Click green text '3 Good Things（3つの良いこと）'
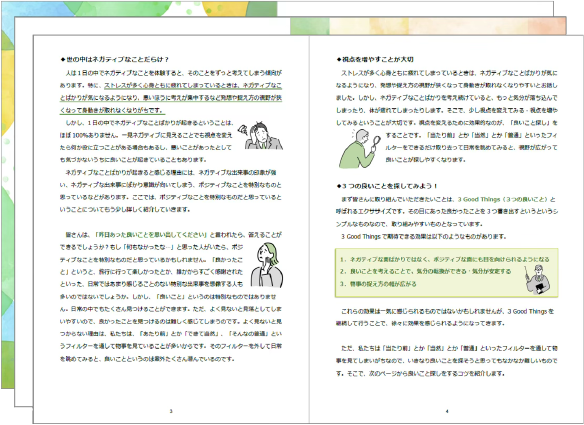The image size is (584, 425). pyautogui.click(x=503, y=199)
